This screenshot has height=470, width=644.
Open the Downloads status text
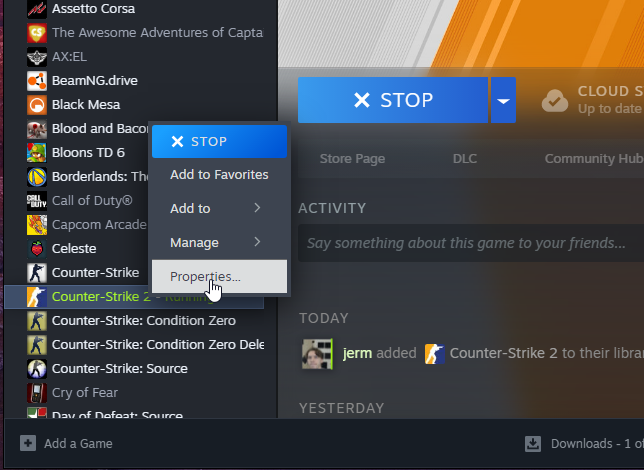(597, 444)
